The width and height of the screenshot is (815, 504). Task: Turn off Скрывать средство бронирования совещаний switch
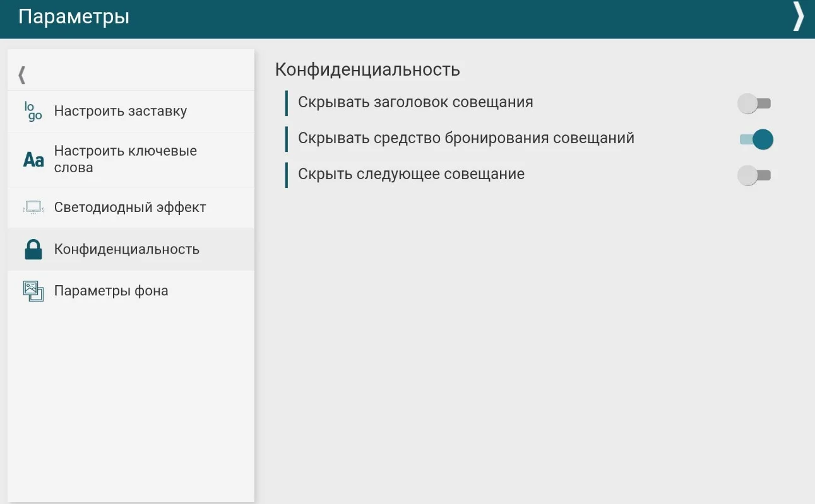pos(756,139)
